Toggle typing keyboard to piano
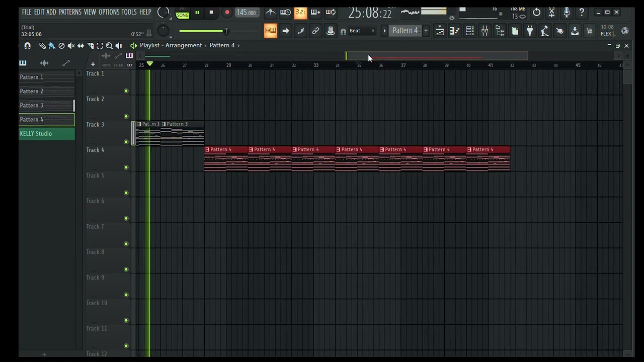Viewport: 644px width, 362px height. (x=270, y=31)
